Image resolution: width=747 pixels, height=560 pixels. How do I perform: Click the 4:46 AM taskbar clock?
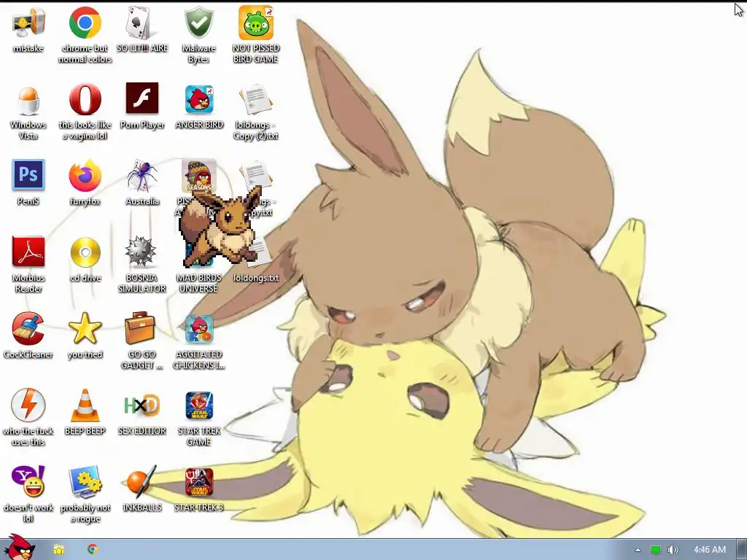coord(710,550)
